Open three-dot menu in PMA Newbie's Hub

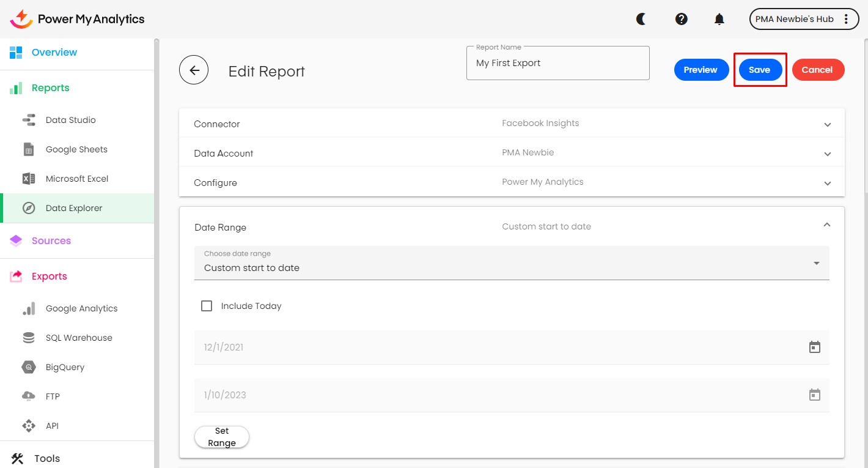[x=846, y=19]
